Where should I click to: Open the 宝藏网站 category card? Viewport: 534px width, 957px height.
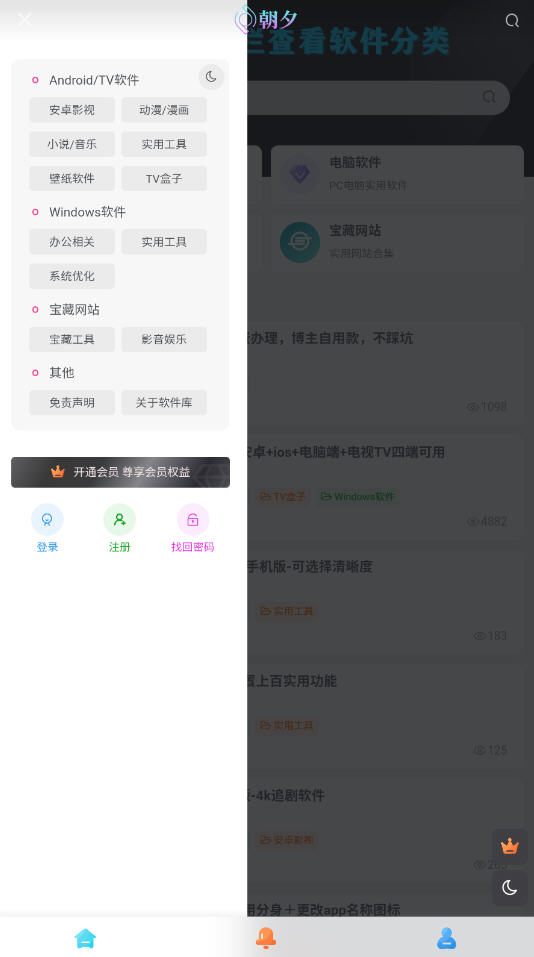click(x=397, y=242)
